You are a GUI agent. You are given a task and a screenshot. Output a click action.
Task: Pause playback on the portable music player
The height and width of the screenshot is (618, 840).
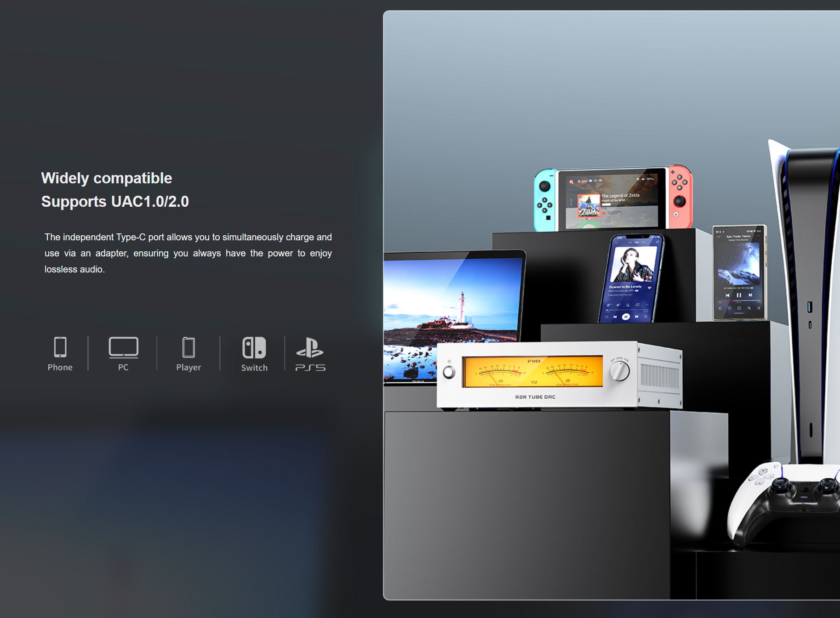point(739,295)
